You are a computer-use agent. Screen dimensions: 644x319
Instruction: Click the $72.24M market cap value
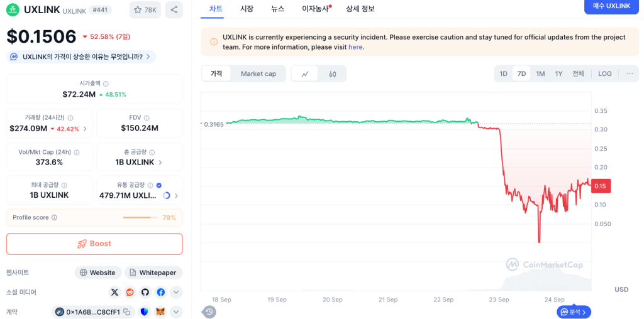tap(79, 94)
